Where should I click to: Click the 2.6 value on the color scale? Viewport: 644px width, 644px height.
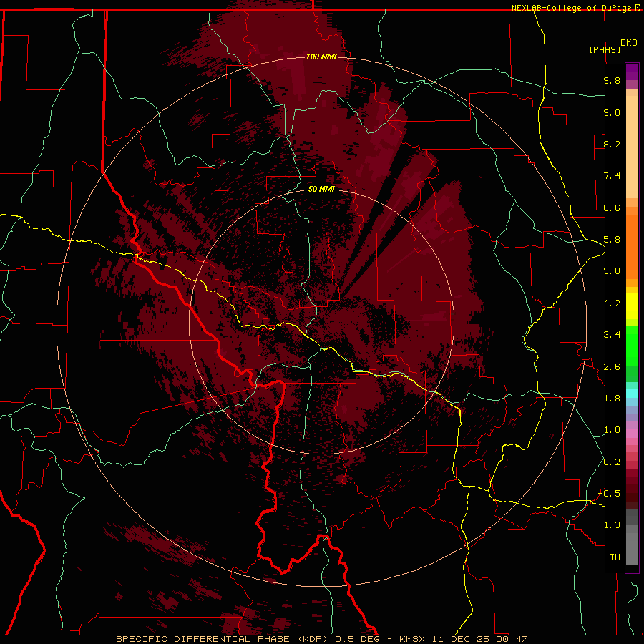coord(612,367)
